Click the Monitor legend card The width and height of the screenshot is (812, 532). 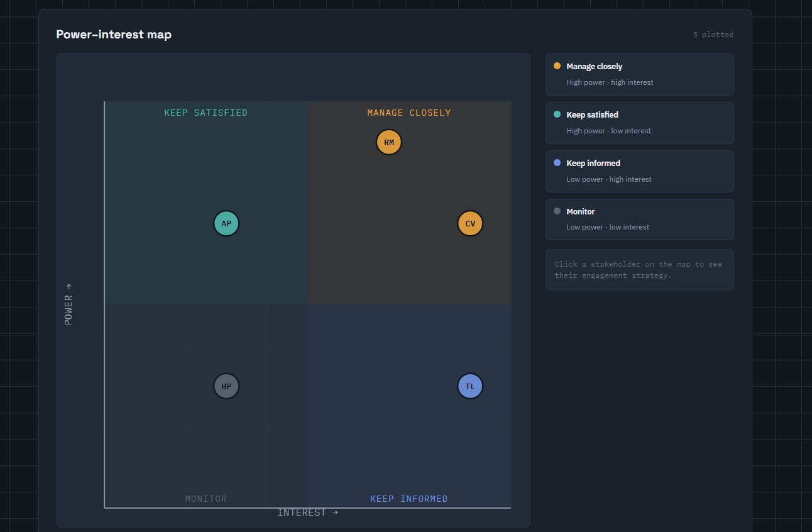(x=639, y=219)
